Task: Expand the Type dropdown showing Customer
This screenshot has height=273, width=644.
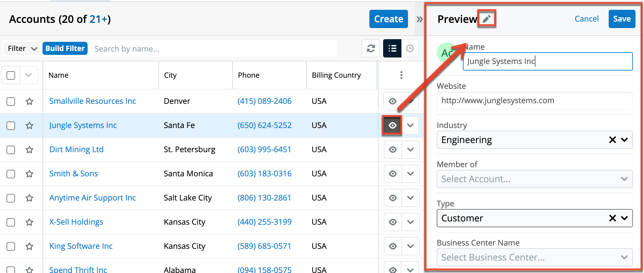Action: [x=624, y=218]
